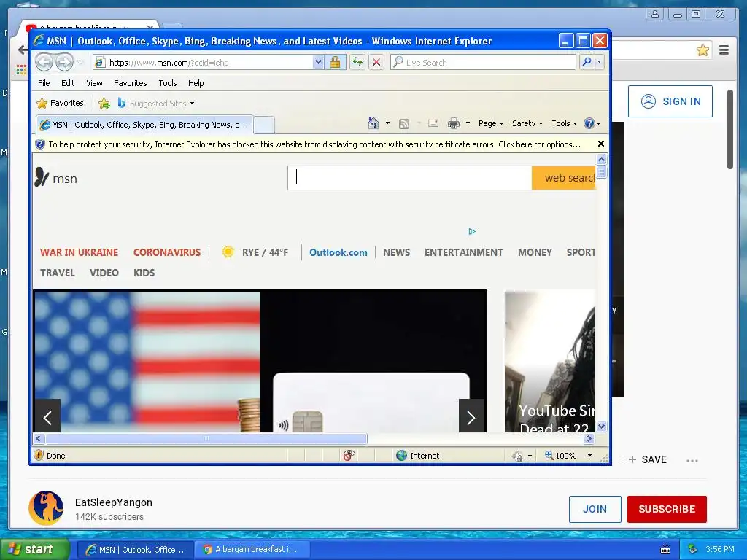Open the Outlook.com link

[338, 252]
